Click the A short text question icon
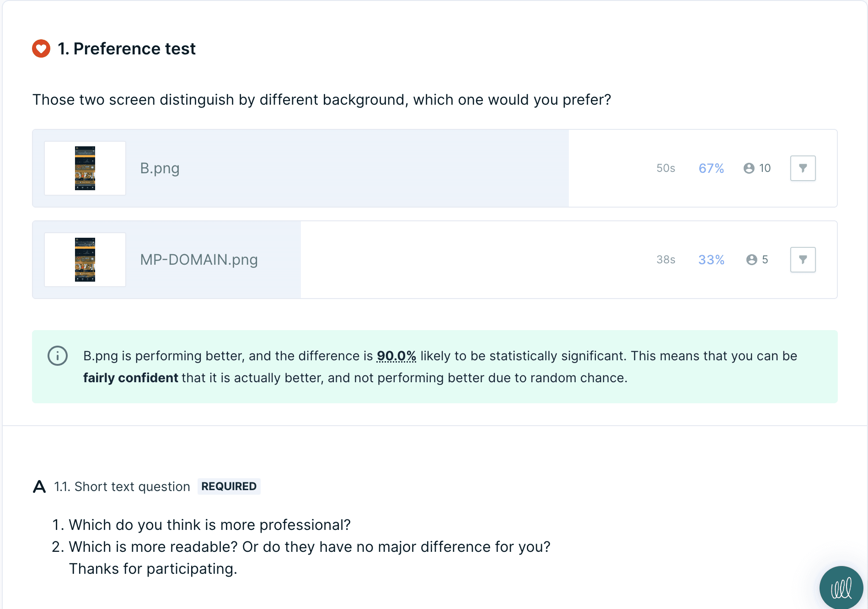The image size is (868, 609). (40, 486)
